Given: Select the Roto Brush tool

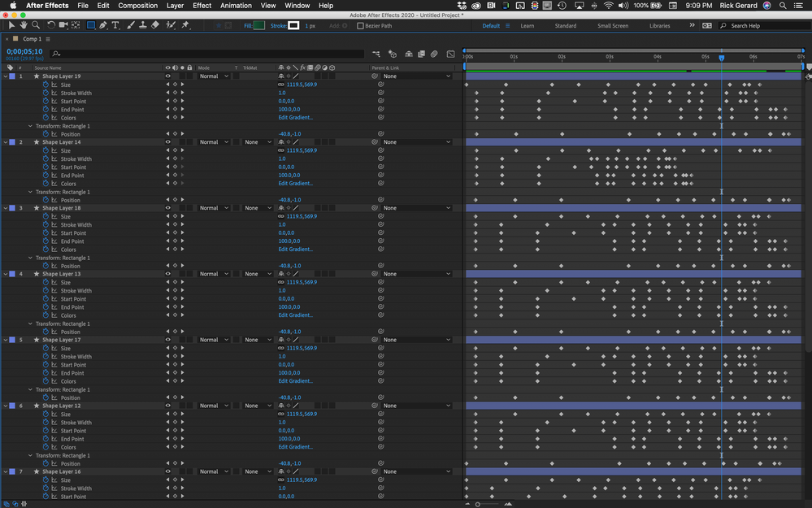Looking at the screenshot, I should (170, 25).
